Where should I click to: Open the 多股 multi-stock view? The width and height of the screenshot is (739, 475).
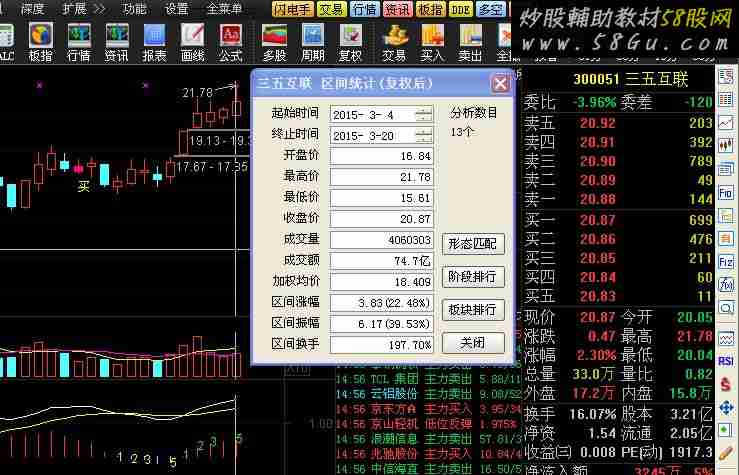pyautogui.click(x=275, y=42)
